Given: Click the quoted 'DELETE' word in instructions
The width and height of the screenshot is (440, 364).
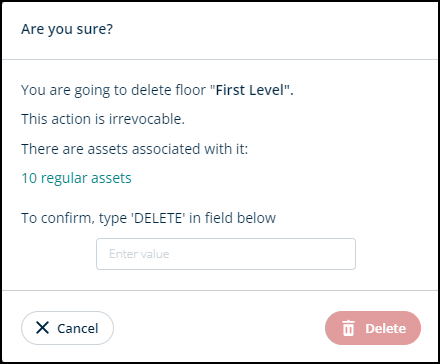Looking at the screenshot, I should coord(158,218).
